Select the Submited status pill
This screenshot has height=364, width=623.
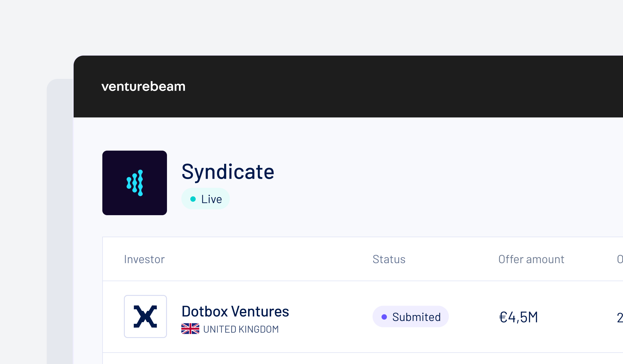[411, 317]
